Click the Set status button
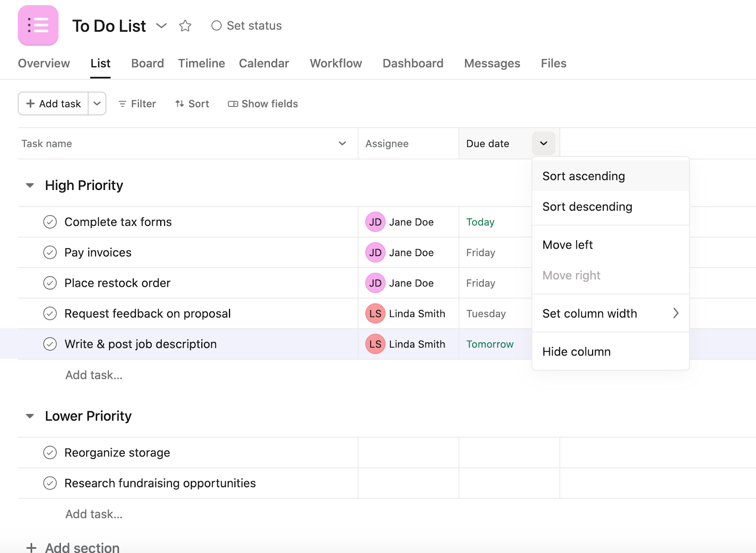The width and height of the screenshot is (756, 553). coord(247,26)
